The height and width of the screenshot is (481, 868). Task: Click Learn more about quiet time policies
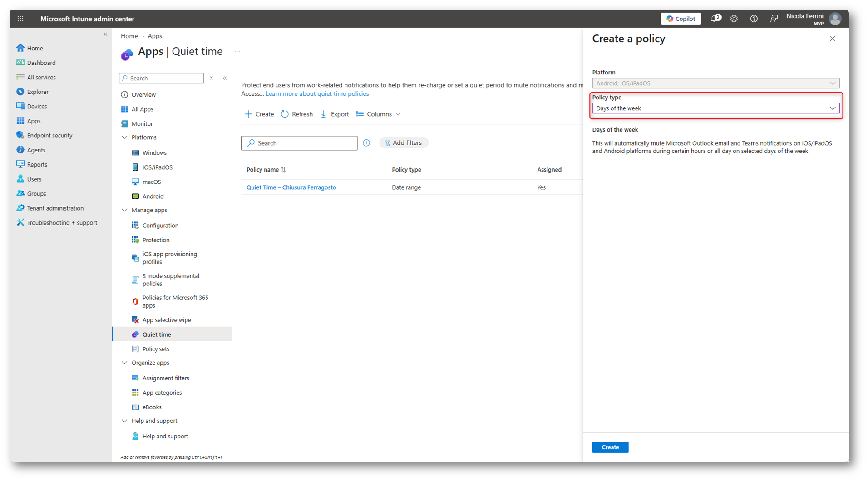coord(317,93)
